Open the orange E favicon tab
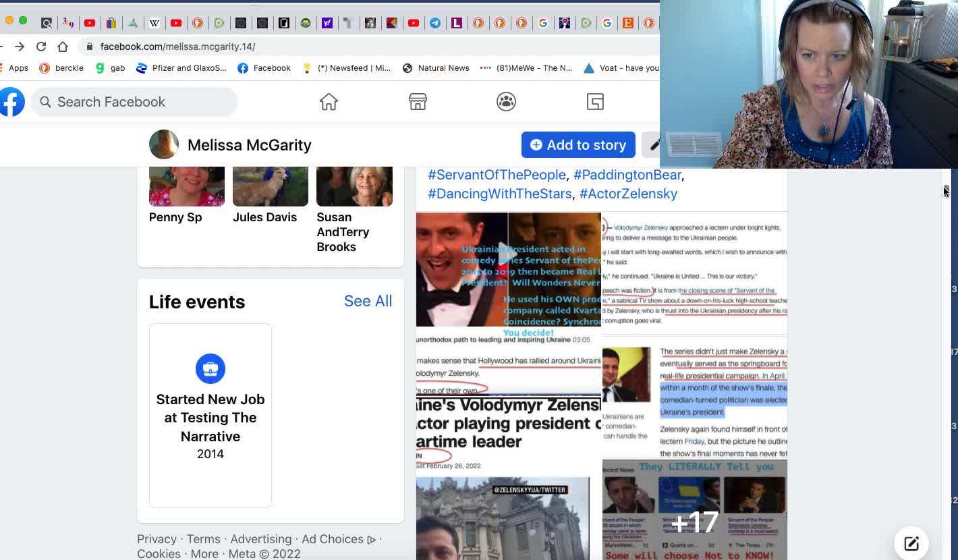The image size is (958, 560). (628, 23)
